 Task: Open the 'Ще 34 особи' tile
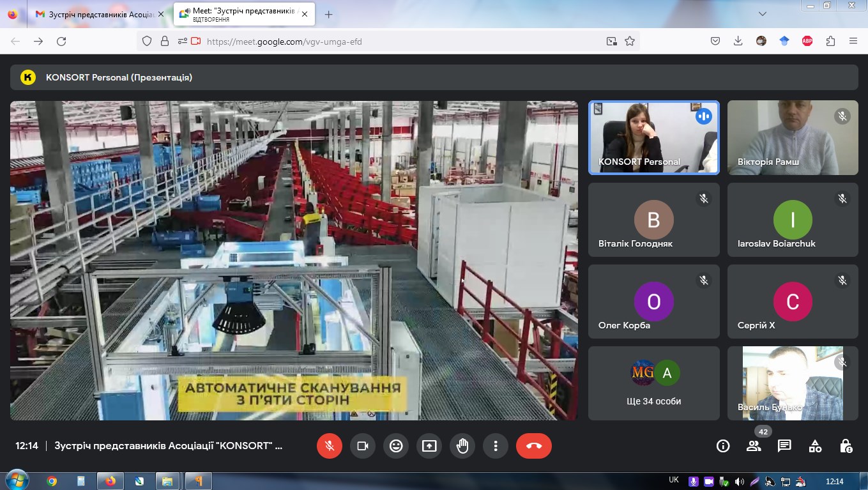654,383
